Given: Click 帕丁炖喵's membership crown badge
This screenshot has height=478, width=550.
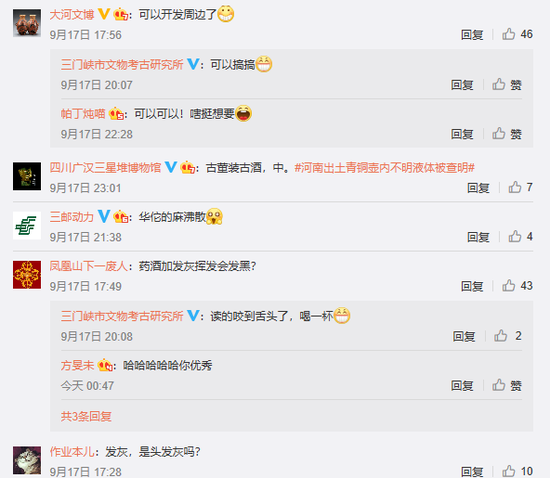Looking at the screenshot, I should 116,114.
